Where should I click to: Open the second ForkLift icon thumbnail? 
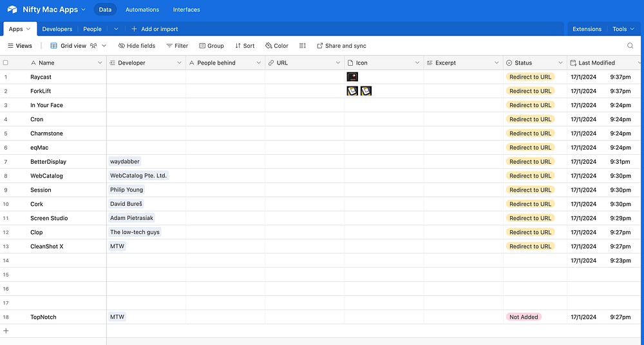(x=366, y=91)
